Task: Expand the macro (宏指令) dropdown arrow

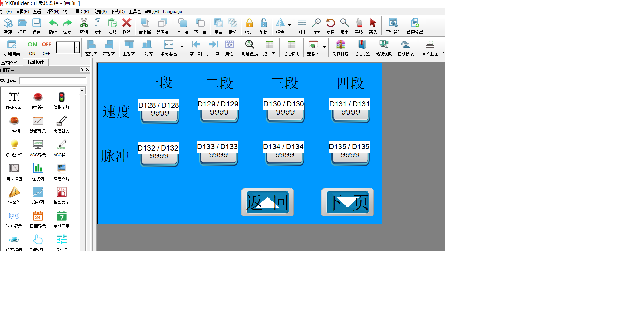Action: click(324, 47)
